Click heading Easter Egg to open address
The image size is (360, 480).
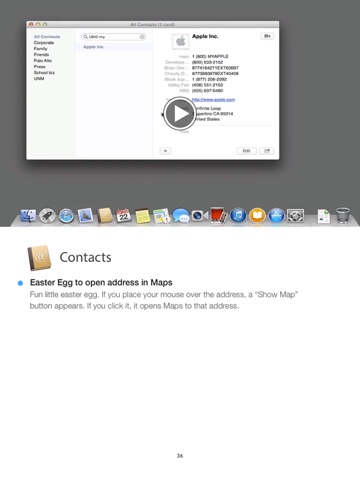click(x=101, y=282)
